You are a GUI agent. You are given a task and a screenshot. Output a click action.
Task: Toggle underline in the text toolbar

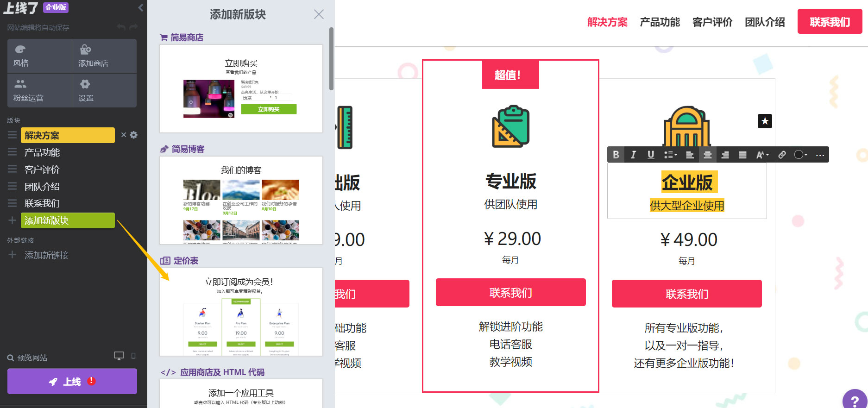pyautogui.click(x=651, y=155)
